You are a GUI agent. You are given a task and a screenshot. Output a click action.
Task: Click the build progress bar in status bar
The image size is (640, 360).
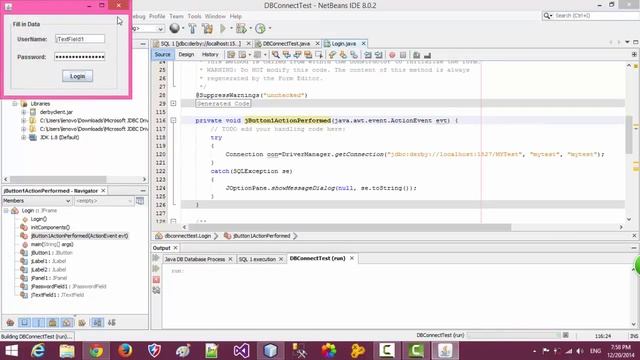(x=513, y=335)
